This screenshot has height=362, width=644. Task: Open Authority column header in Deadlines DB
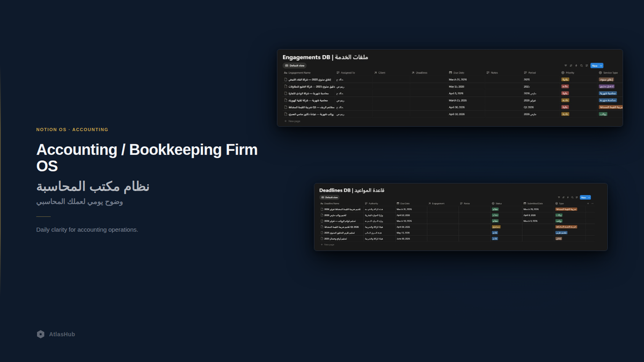[371, 203]
